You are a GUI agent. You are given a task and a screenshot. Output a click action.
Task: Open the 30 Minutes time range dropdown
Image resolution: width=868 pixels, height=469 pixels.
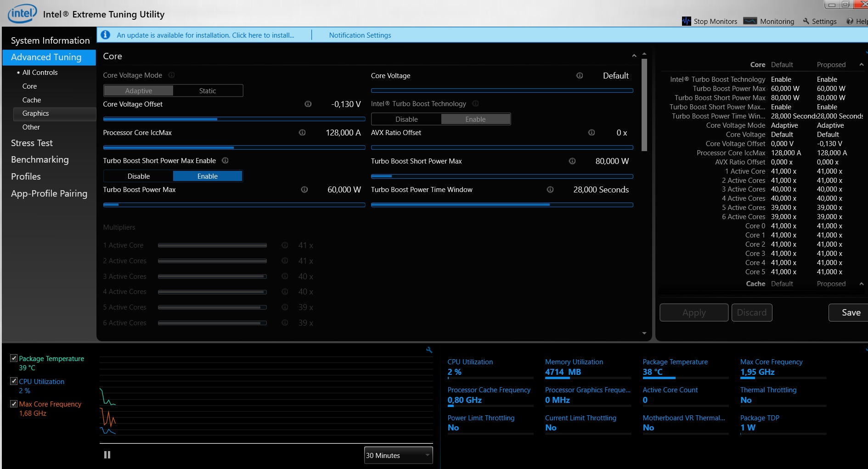click(398, 455)
